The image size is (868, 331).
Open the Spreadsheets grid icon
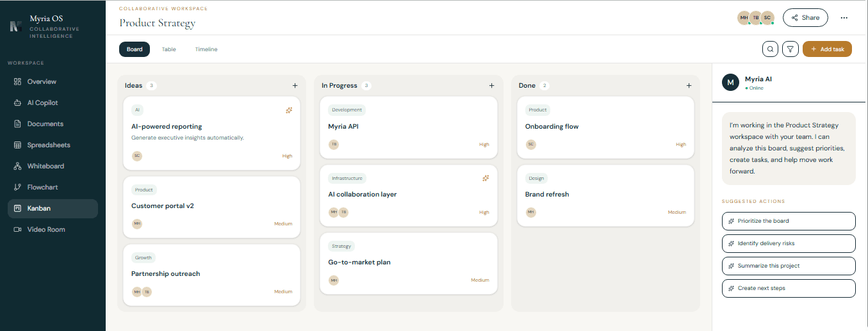[17, 145]
